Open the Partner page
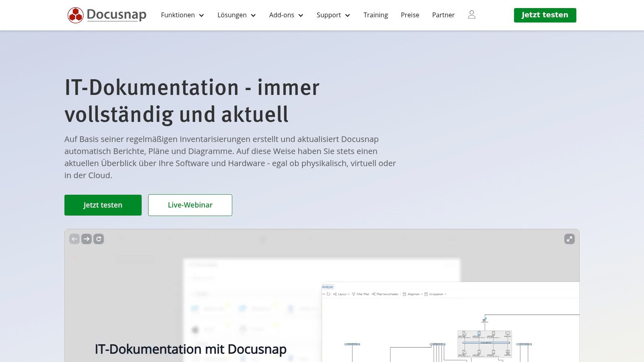The width and height of the screenshot is (644, 362). click(x=443, y=15)
